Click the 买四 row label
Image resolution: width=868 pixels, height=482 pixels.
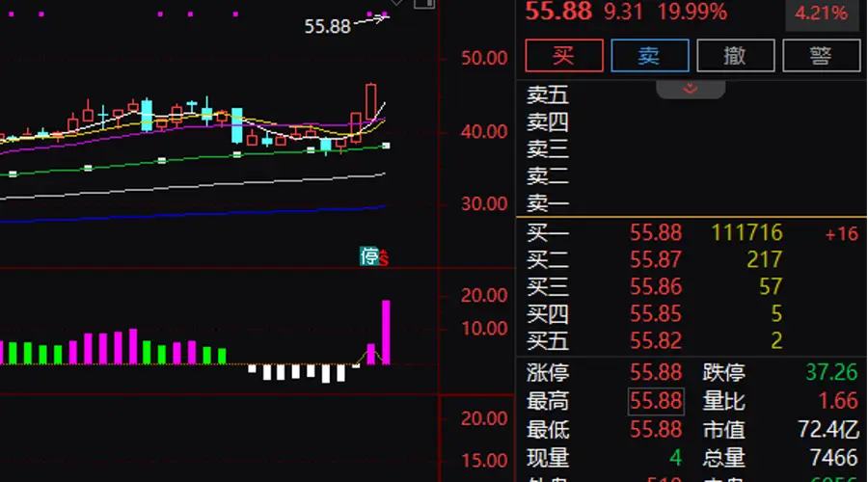point(547,314)
